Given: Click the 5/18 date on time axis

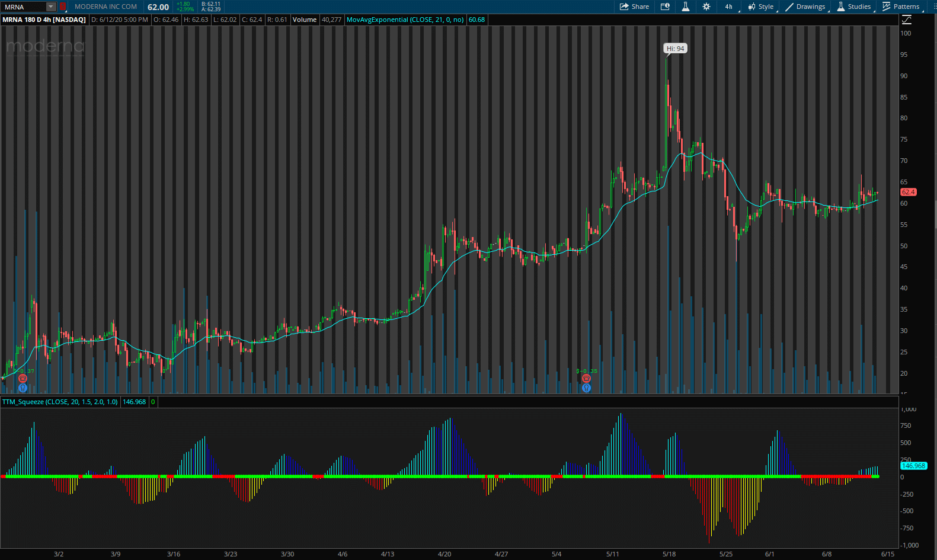Looking at the screenshot, I should click(669, 554).
